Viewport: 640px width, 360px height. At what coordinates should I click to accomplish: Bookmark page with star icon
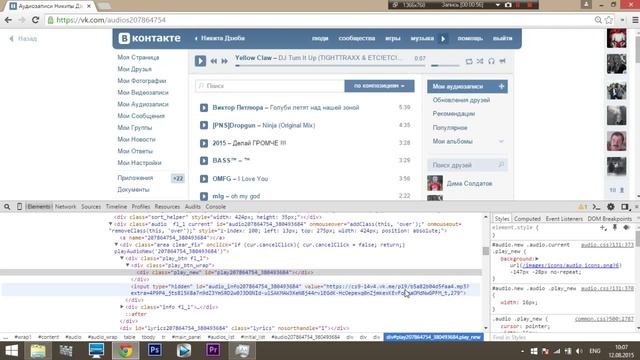coord(609,20)
